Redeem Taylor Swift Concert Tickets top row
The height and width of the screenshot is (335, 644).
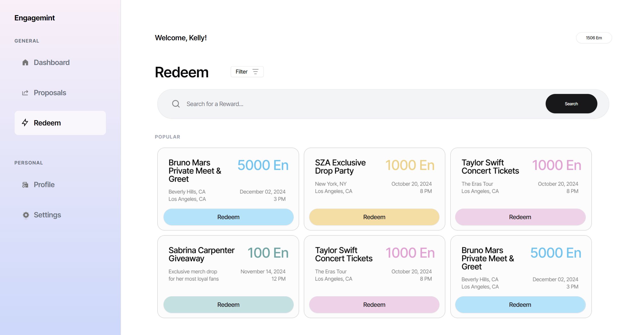(520, 217)
